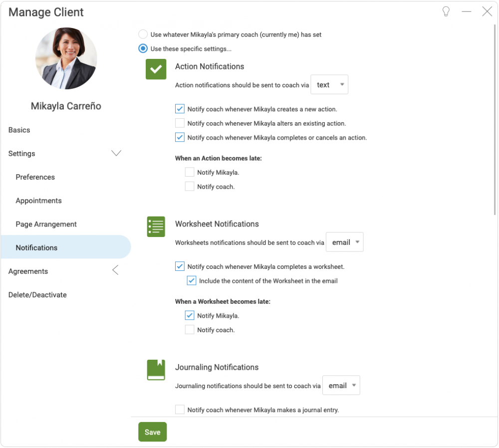
Task: Open the Worksheets notifications email dropdown
Action: click(345, 242)
